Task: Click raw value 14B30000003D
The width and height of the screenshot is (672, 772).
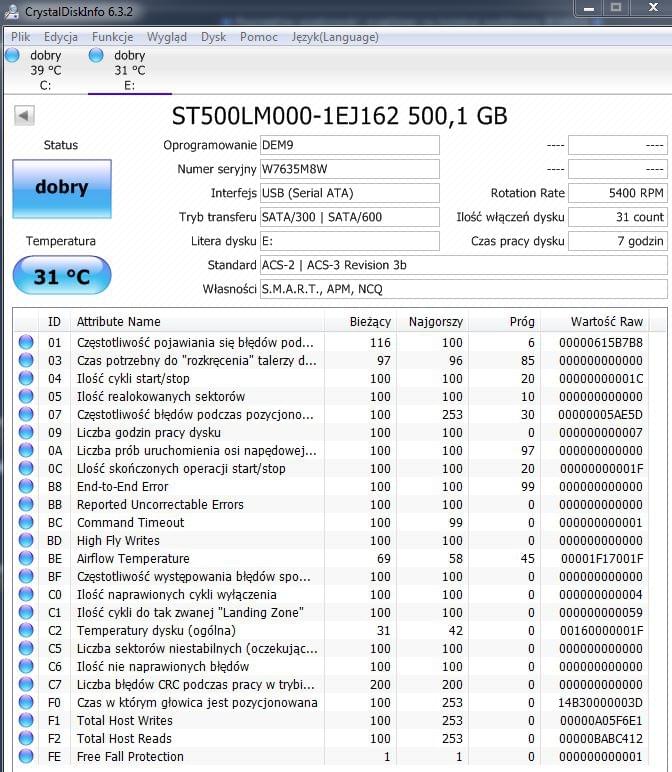Action: point(601,703)
